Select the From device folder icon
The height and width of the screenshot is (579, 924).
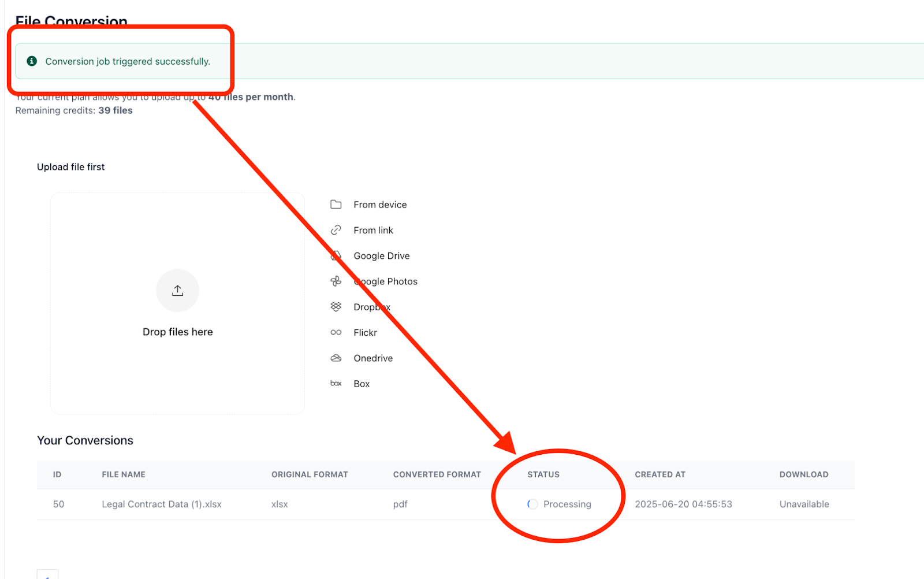336,205
